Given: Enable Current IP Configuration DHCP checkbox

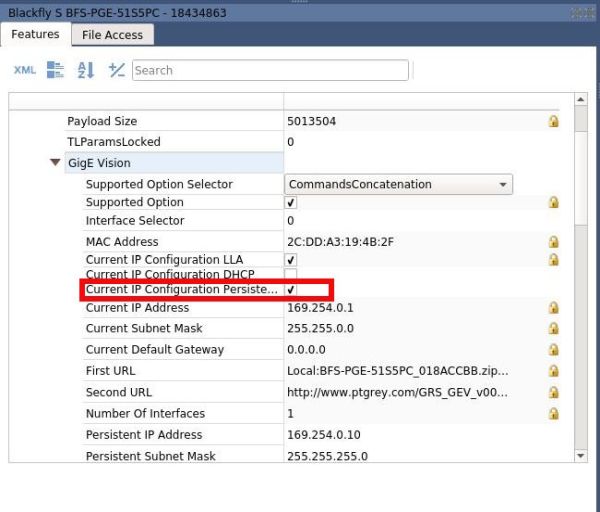Looking at the screenshot, I should point(291,274).
